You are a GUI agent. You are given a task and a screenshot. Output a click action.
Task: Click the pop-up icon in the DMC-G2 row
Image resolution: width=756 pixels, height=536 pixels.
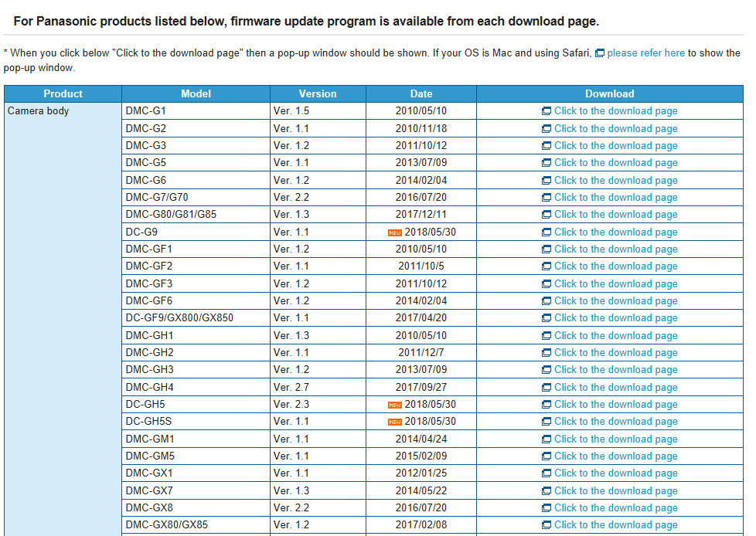click(547, 128)
